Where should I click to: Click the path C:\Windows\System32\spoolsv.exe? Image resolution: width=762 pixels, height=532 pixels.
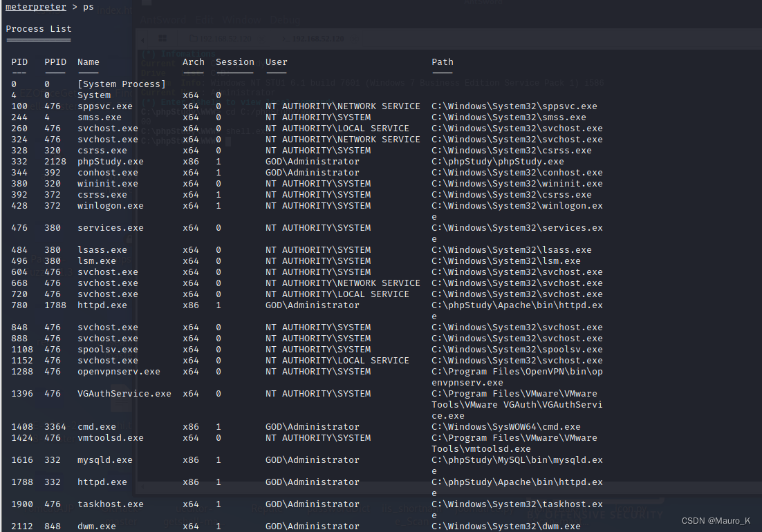pos(517,350)
